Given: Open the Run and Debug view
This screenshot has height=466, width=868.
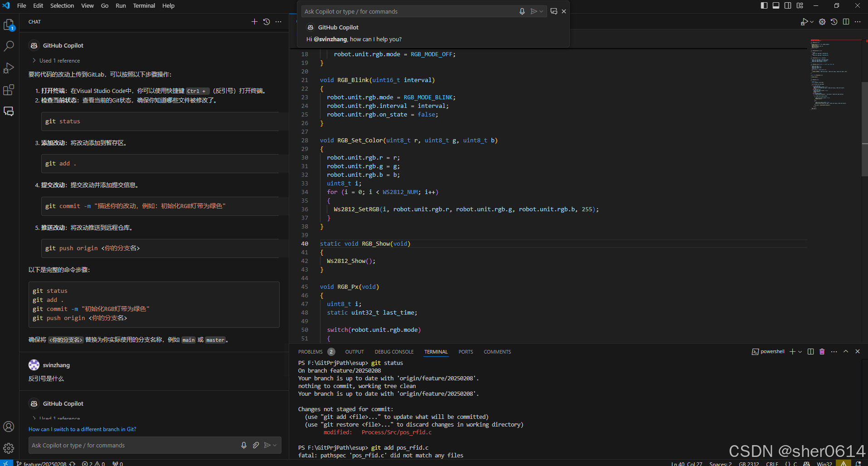Looking at the screenshot, I should click(9, 68).
